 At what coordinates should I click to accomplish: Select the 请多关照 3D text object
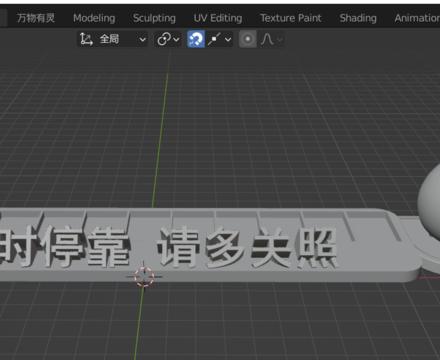(x=247, y=247)
